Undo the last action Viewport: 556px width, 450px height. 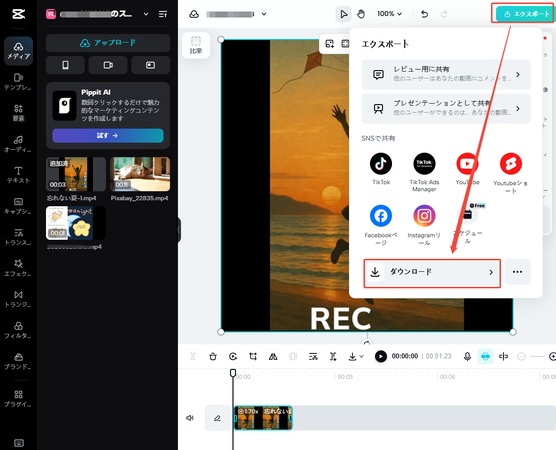424,14
